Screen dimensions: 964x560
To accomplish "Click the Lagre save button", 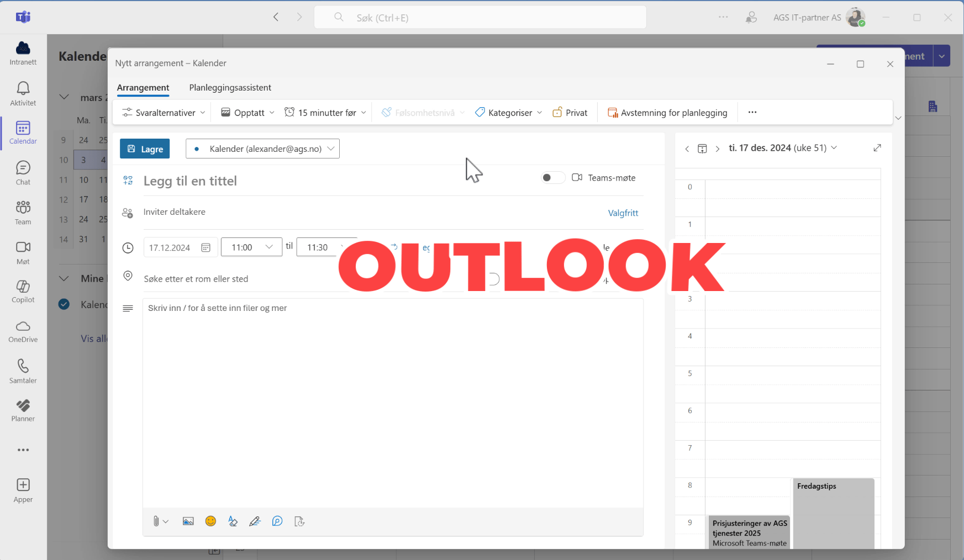I will [145, 149].
